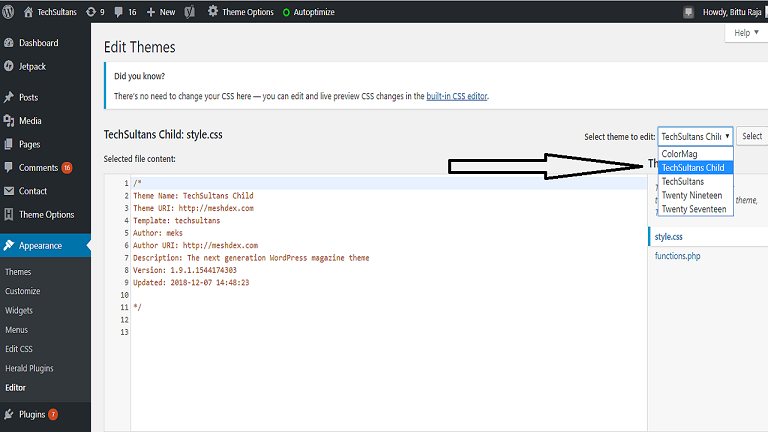Place the cursor on the Template: techsultans line

(177, 220)
